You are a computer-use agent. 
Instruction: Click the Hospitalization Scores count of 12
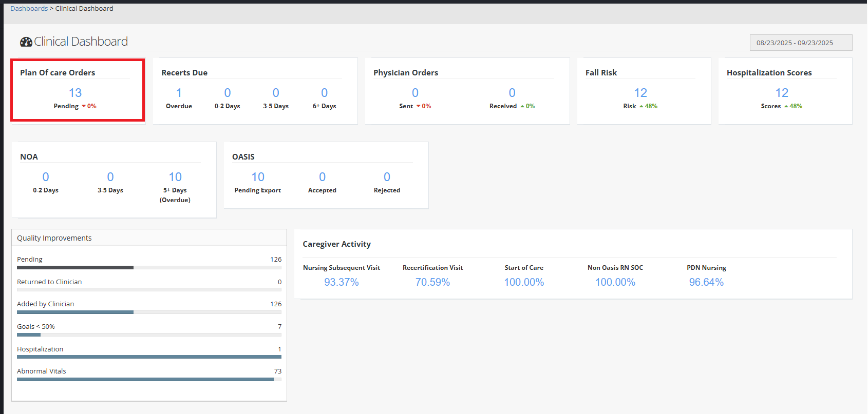(781, 93)
